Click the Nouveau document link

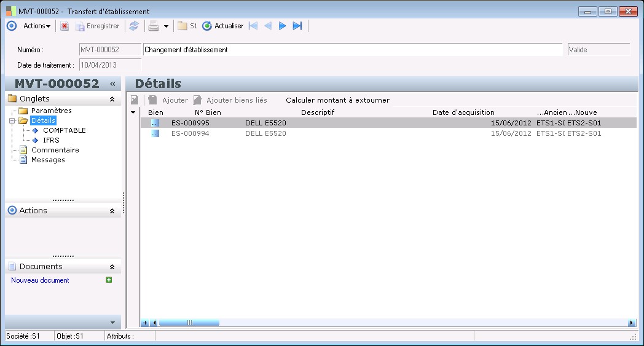pyautogui.click(x=40, y=280)
